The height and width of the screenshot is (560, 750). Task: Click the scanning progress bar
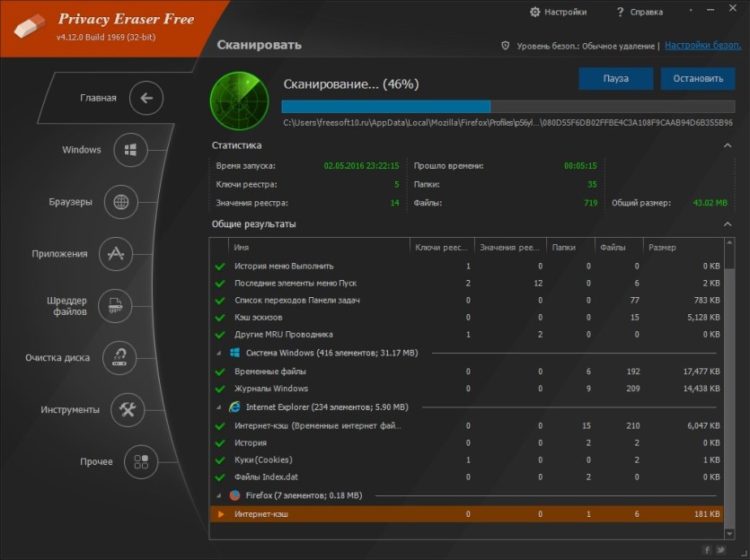pos(508,106)
